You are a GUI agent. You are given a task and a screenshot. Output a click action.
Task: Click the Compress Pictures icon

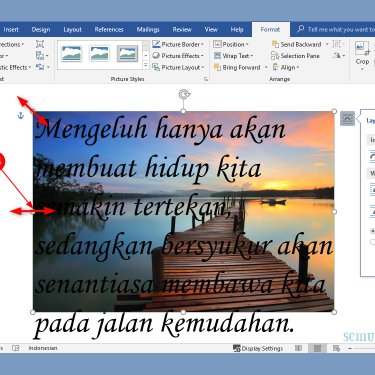point(40,44)
